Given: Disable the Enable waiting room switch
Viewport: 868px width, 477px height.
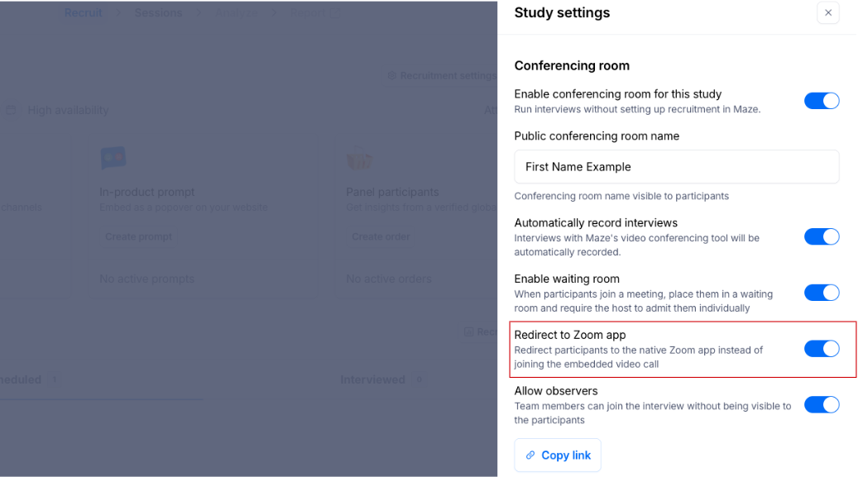Looking at the screenshot, I should pyautogui.click(x=821, y=293).
